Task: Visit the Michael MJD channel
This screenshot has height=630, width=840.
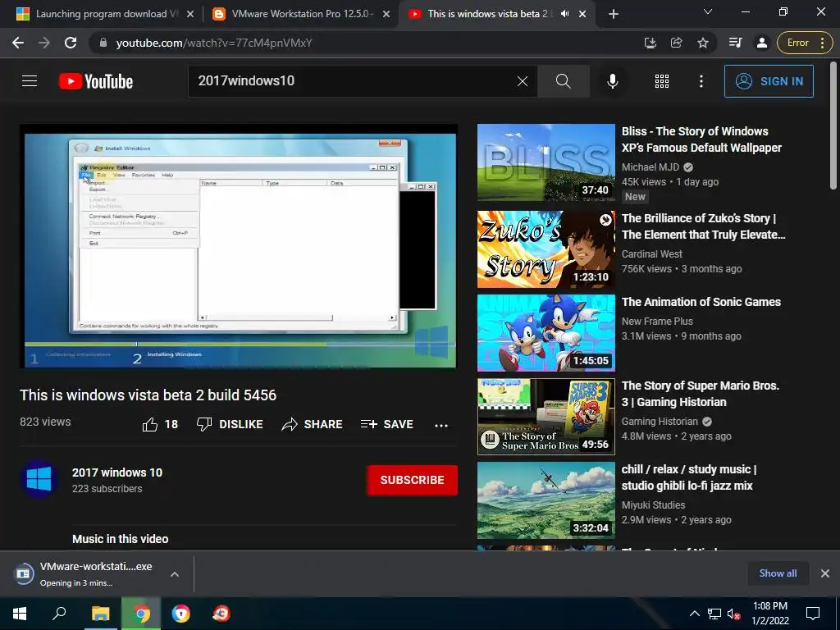Action: click(650, 167)
